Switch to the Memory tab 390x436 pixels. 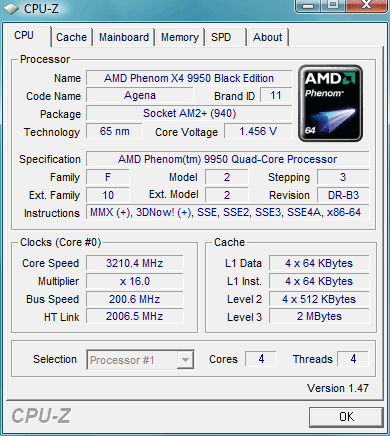point(180,37)
